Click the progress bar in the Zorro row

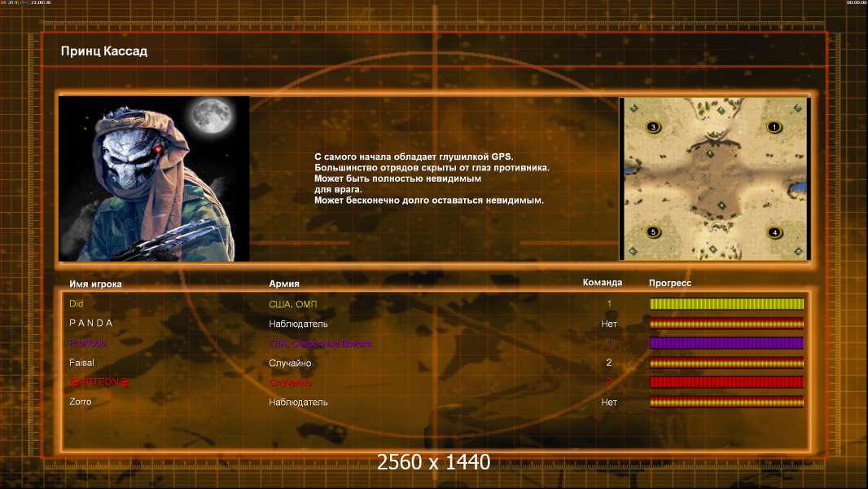pyautogui.click(x=726, y=402)
